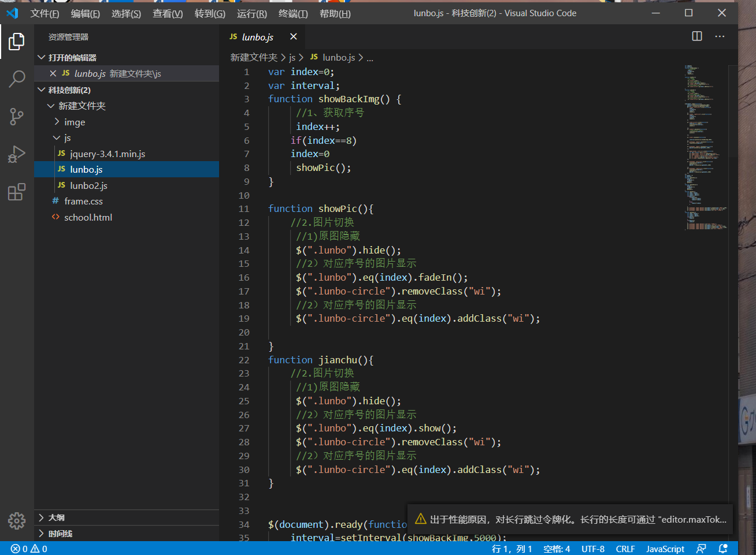This screenshot has height=555, width=756.
Task: Click the errors and warnings status indicator
Action: (x=29, y=549)
